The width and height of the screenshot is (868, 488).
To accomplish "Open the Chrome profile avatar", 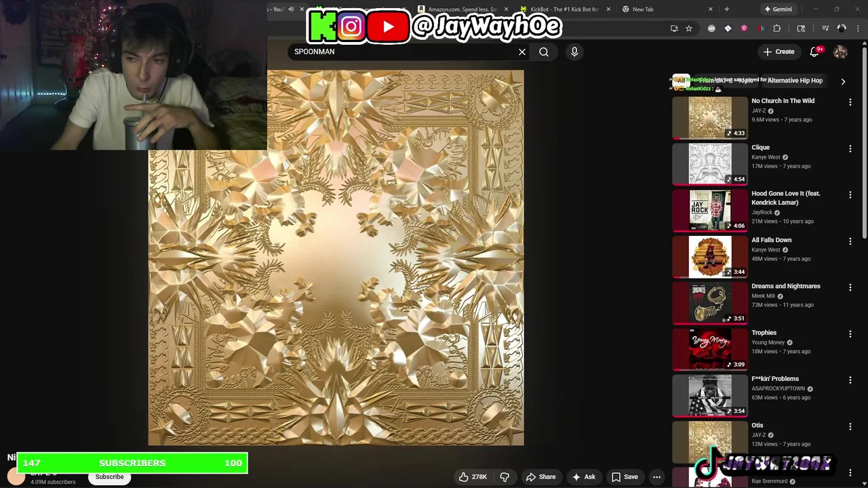I will tap(842, 28).
